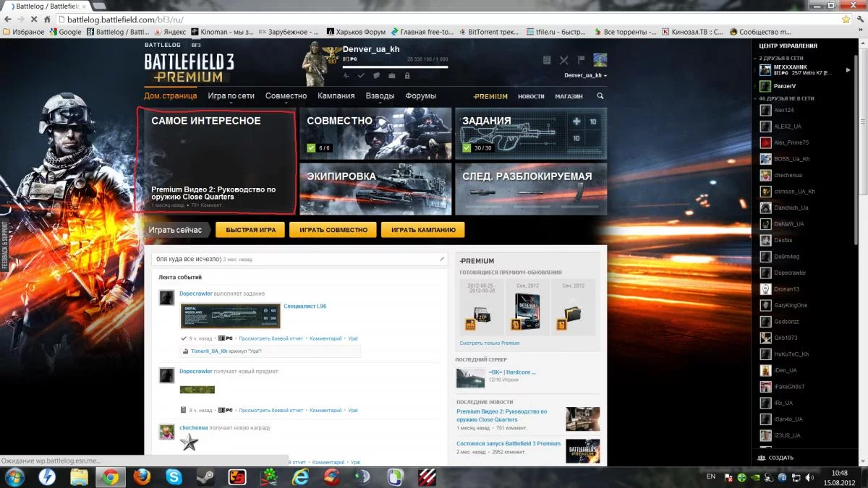Click the ИГРАТЬ СОВМЕСТНО button
This screenshot has height=488, width=868.
point(333,230)
